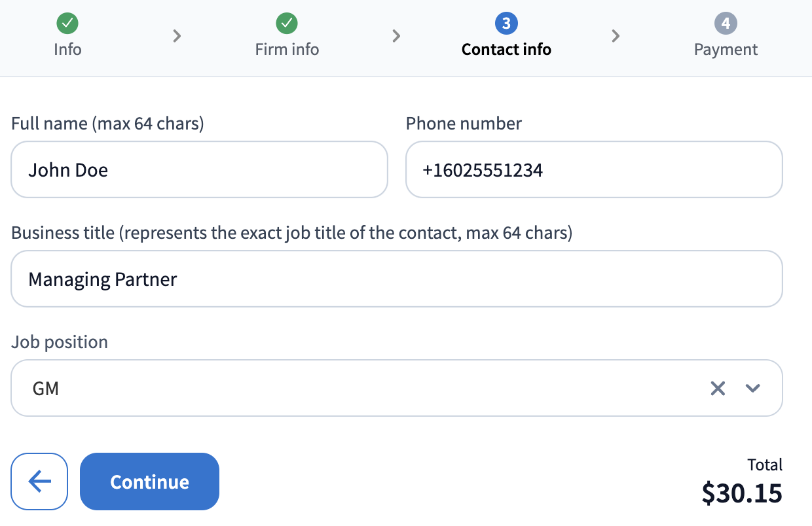
Task: Click the $30.15 total amount
Action: (741, 493)
